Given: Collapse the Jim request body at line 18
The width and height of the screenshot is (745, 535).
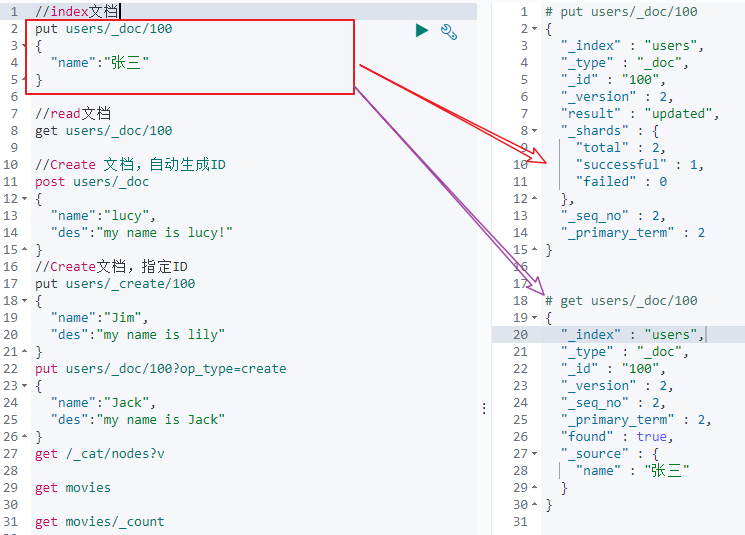Looking at the screenshot, I should tap(24, 301).
